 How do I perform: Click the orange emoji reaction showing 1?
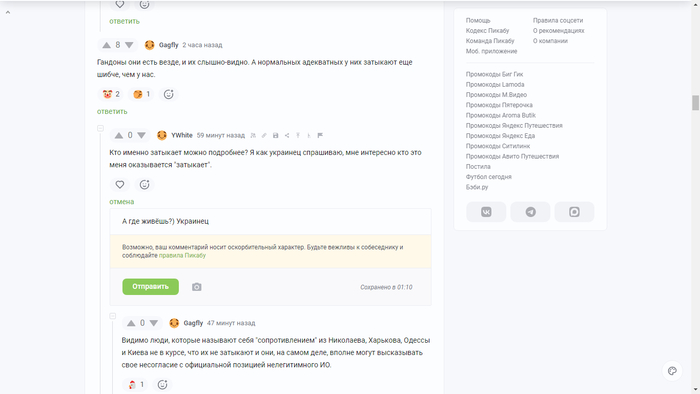(142, 94)
